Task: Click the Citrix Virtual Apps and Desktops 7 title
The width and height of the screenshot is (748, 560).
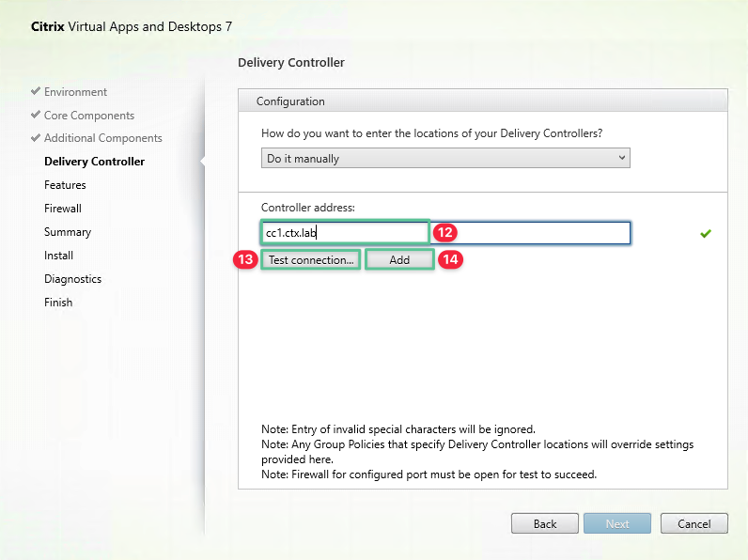Action: click(132, 26)
